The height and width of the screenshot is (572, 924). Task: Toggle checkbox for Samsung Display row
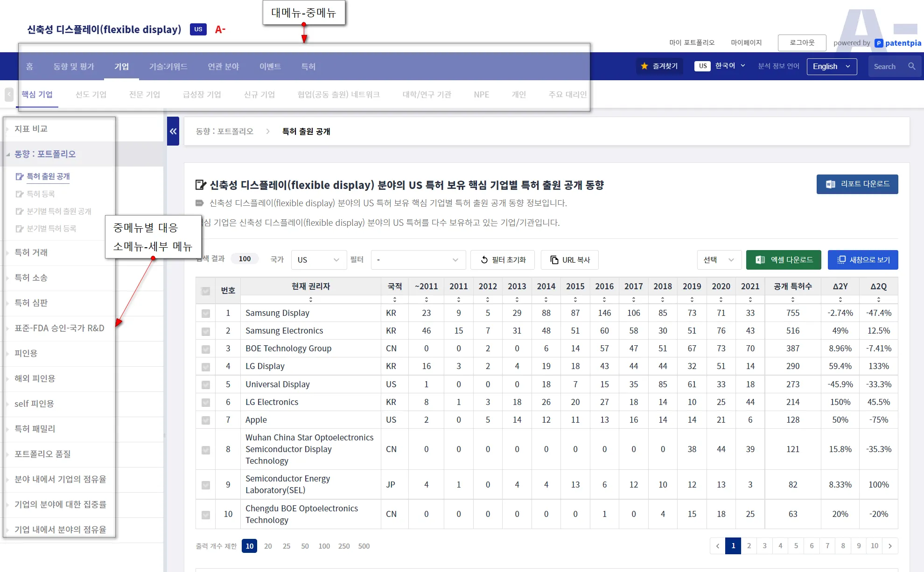(x=205, y=314)
